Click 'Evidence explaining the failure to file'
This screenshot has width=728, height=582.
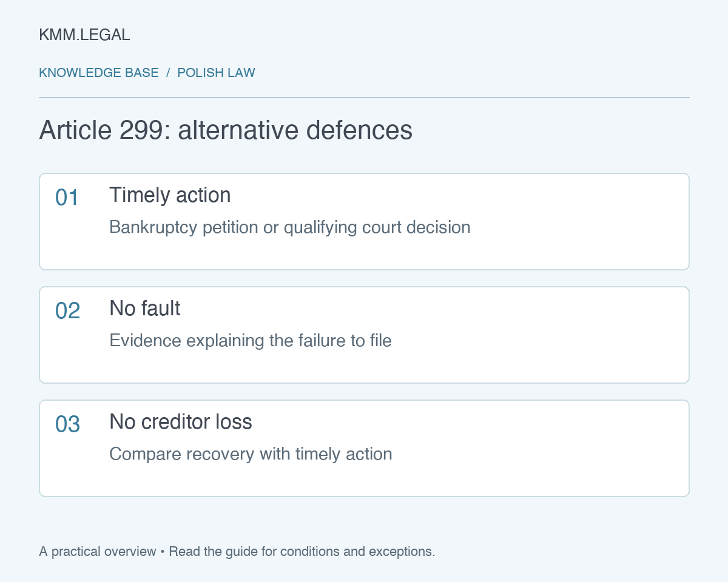251,341
